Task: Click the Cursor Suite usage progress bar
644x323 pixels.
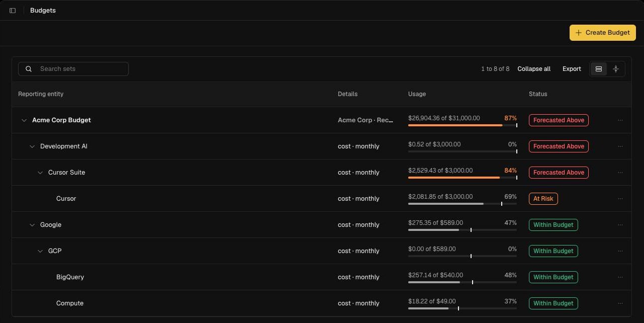Action: pos(463,178)
